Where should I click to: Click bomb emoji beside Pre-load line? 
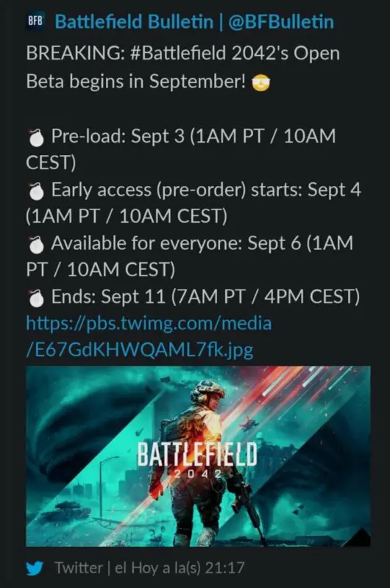[x=36, y=137]
